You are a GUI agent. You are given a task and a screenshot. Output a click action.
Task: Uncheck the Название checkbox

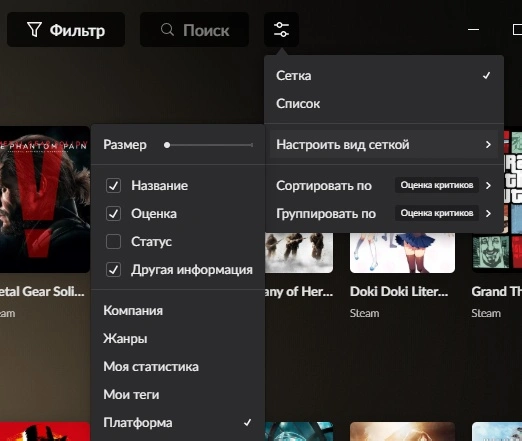coord(113,186)
